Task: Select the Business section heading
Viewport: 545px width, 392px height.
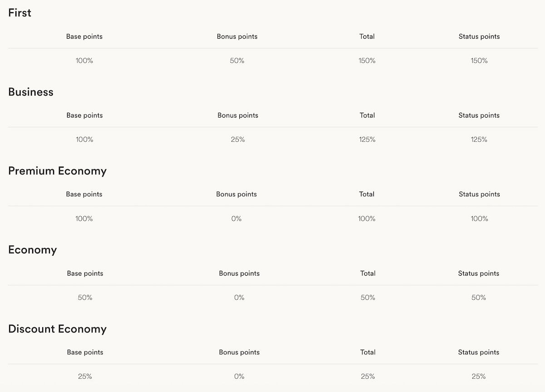Action: 31,92
